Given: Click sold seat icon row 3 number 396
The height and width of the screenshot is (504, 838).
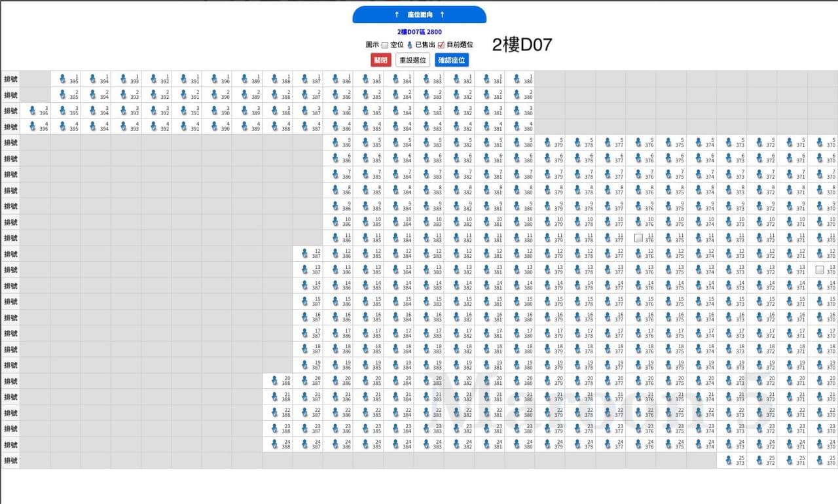Looking at the screenshot, I should tap(33, 111).
